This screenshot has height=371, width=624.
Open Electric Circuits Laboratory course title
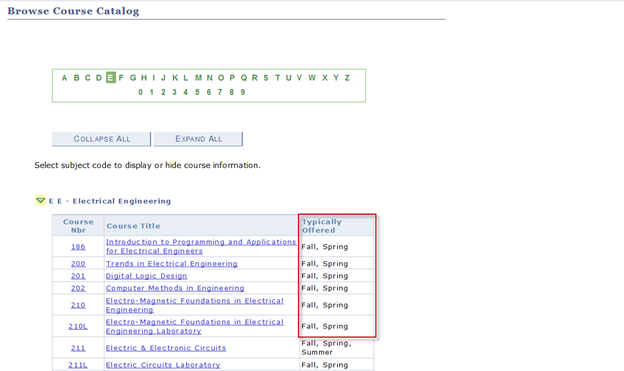tap(163, 365)
